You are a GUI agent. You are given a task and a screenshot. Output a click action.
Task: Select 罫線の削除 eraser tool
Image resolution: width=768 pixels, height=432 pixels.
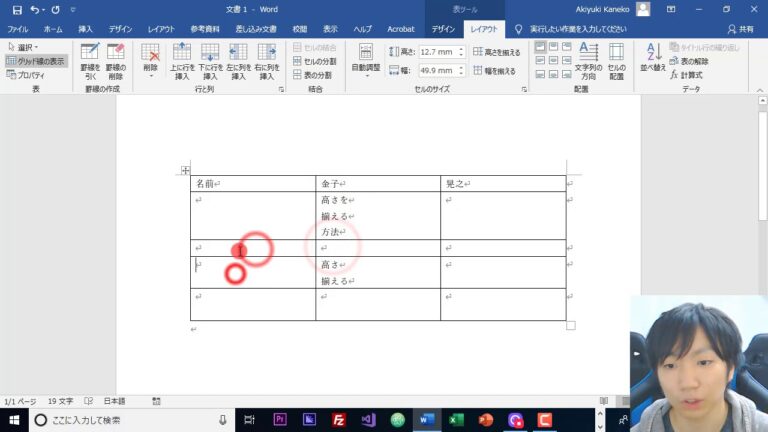click(116, 62)
